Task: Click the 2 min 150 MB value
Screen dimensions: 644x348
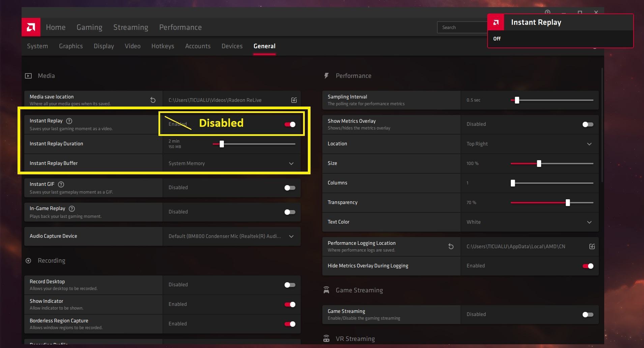Action: point(175,144)
